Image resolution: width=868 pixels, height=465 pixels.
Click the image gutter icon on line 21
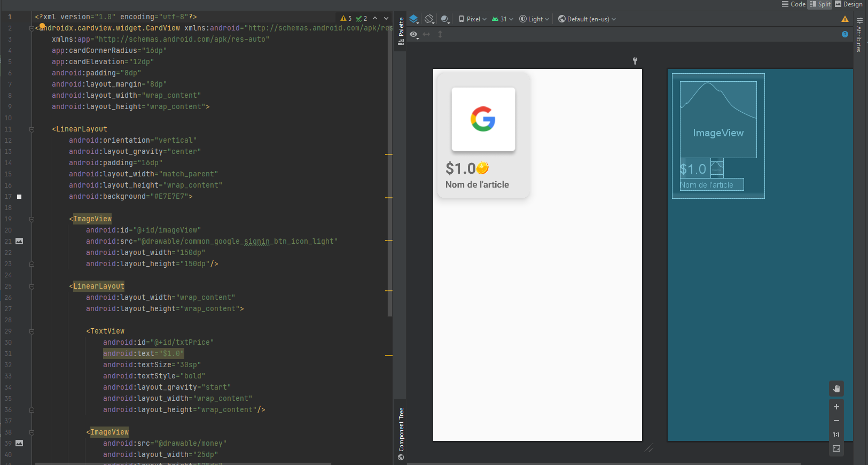click(x=19, y=241)
